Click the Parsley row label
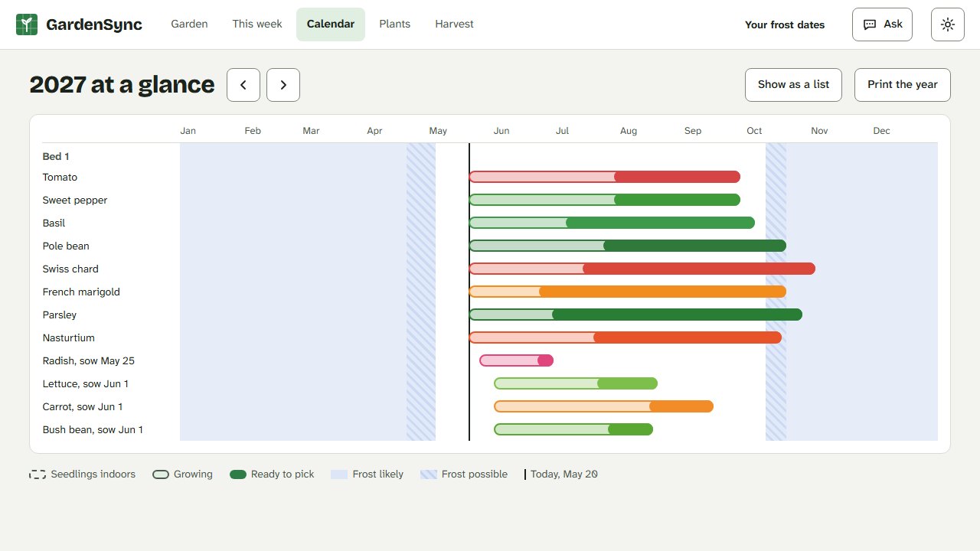980x551 pixels. [60, 315]
